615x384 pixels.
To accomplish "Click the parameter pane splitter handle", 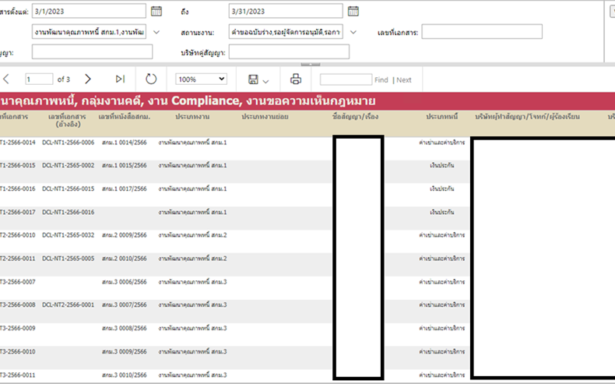I will [311, 64].
